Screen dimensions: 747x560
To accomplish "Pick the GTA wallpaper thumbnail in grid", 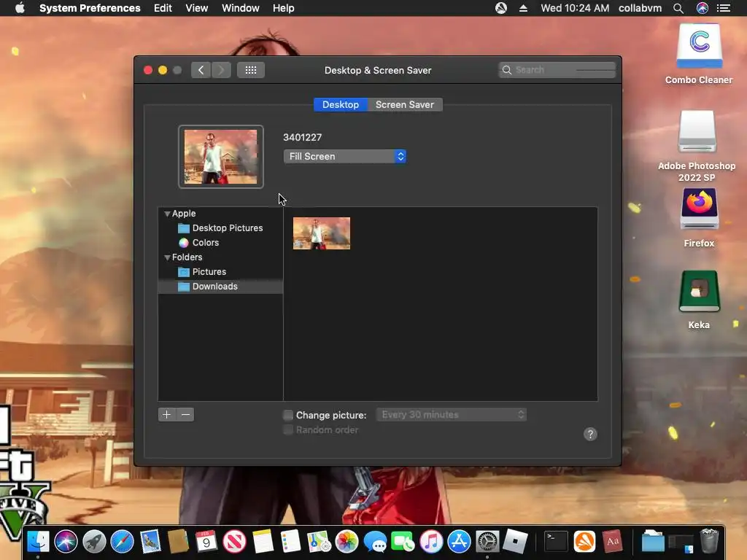I will point(322,233).
